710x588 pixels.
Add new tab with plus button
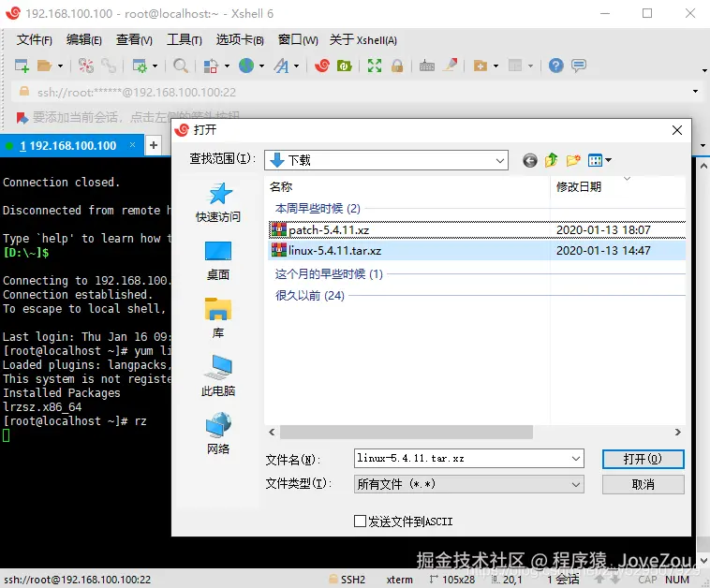click(x=154, y=145)
